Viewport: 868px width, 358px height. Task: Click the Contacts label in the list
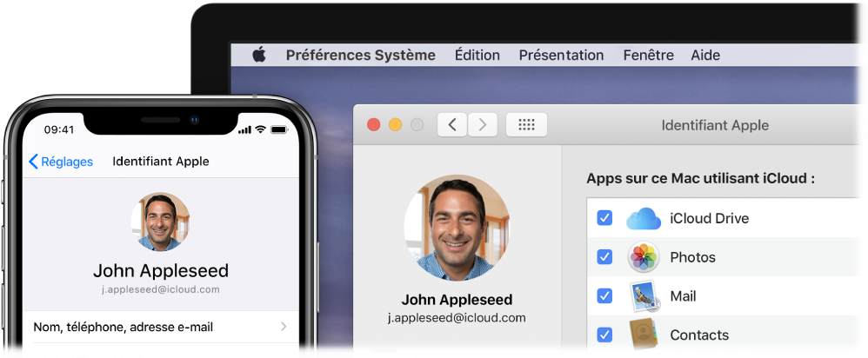(x=699, y=335)
